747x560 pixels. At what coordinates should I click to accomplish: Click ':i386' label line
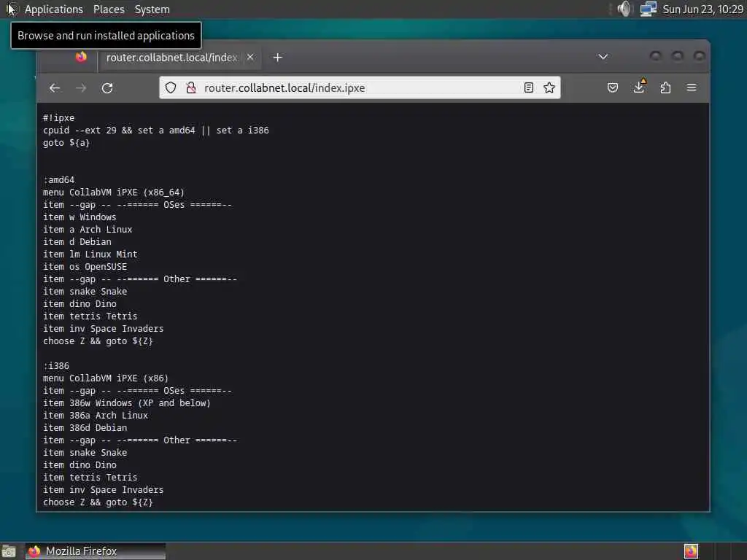pos(56,366)
